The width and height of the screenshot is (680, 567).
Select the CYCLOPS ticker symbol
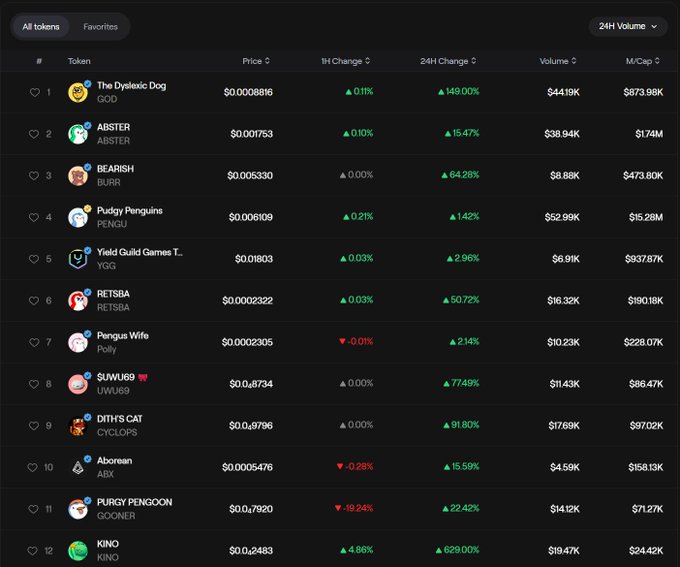tap(117, 432)
